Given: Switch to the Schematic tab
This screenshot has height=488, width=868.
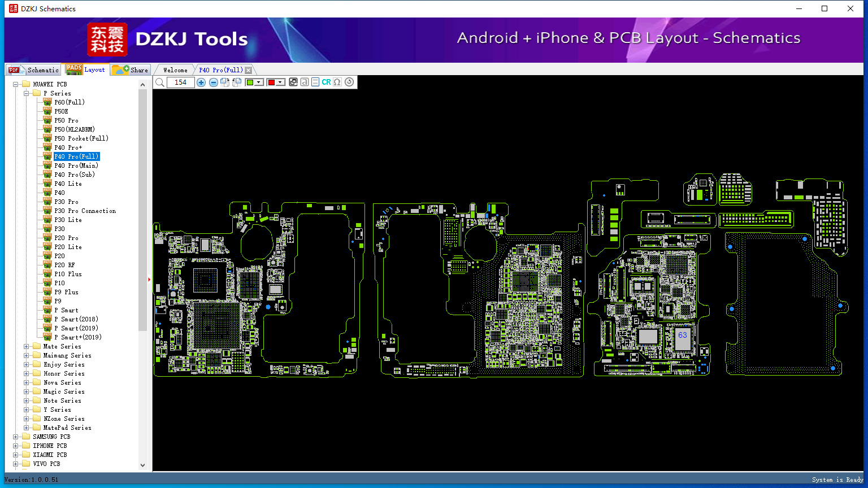Looking at the screenshot, I should 33,69.
